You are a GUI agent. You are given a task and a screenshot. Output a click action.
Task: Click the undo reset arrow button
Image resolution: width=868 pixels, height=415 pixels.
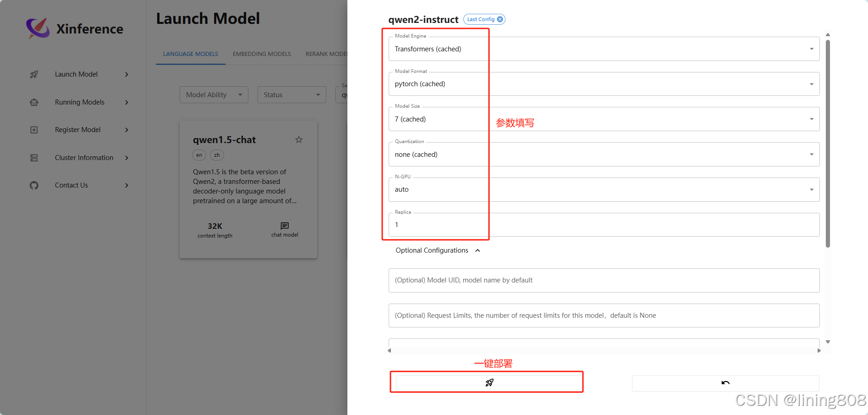point(725,383)
